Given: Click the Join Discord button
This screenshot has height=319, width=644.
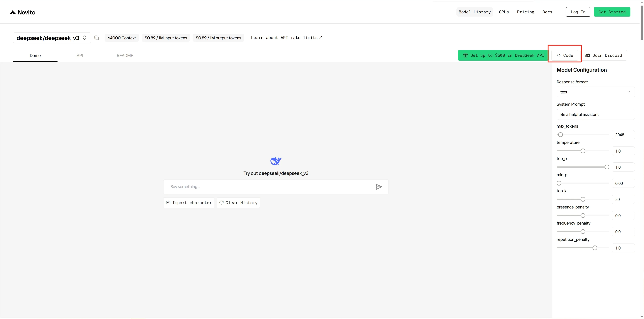Looking at the screenshot, I should [x=604, y=55].
